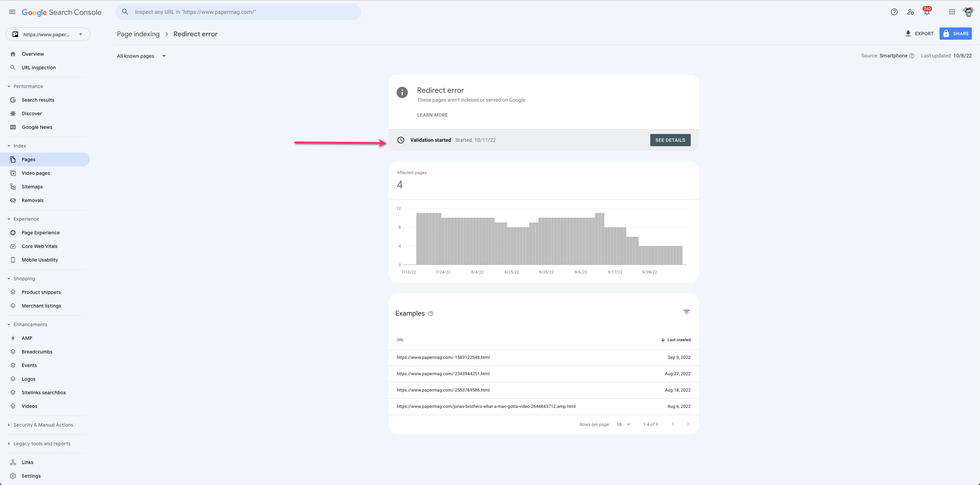Screen dimensions: 980x485
Task: Open the hamburger main menu icon
Action: coord(12,12)
